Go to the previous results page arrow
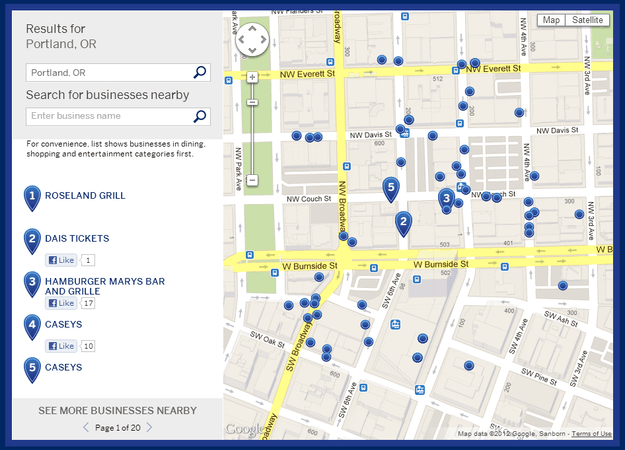Image resolution: width=625 pixels, height=450 pixels. pyautogui.click(x=86, y=428)
